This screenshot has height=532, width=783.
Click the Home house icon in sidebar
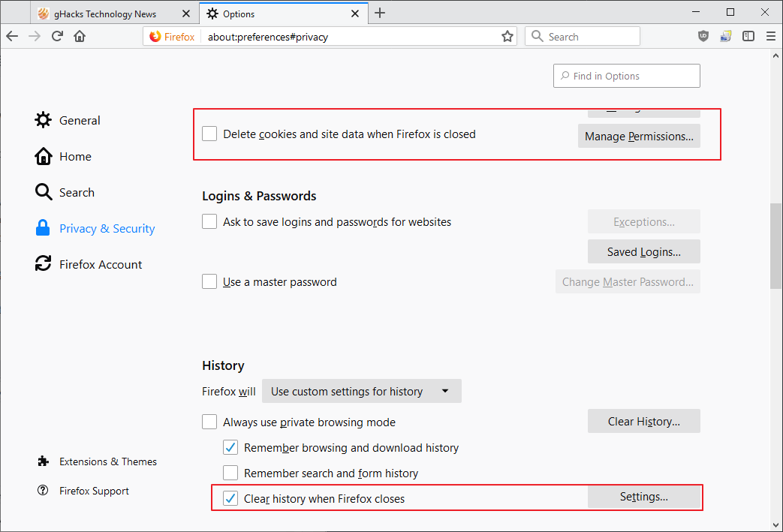point(43,156)
